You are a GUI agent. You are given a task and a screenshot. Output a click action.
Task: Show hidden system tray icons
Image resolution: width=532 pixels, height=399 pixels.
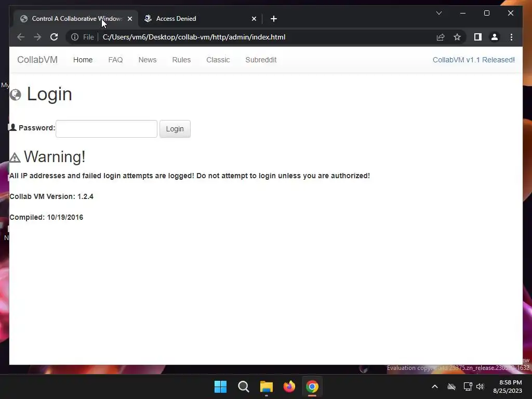pyautogui.click(x=435, y=387)
